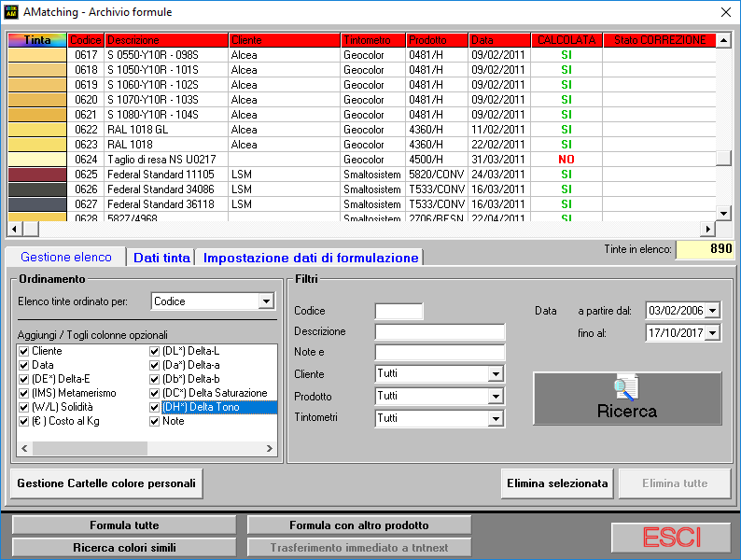Click the red ESCI exit button
The image size is (741, 560).
[671, 538]
